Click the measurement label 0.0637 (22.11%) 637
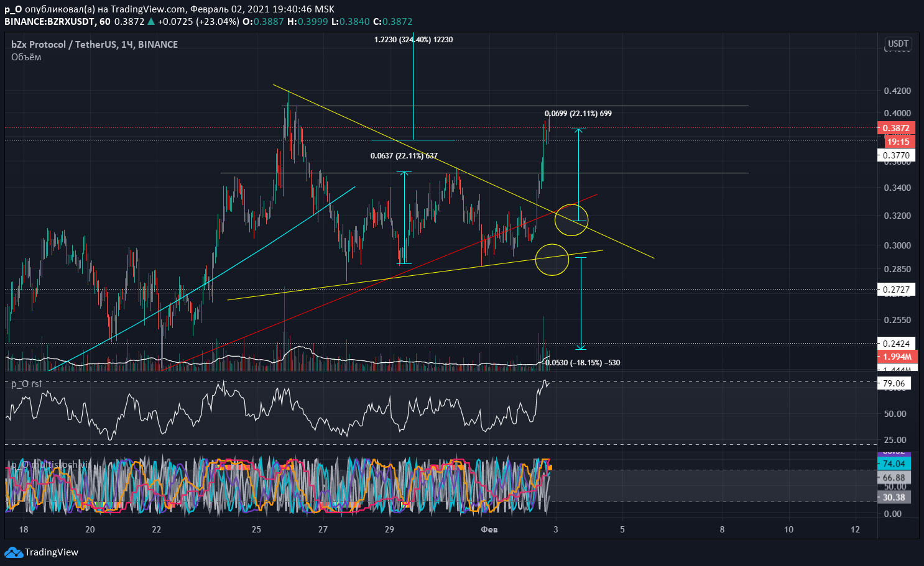 pos(404,156)
